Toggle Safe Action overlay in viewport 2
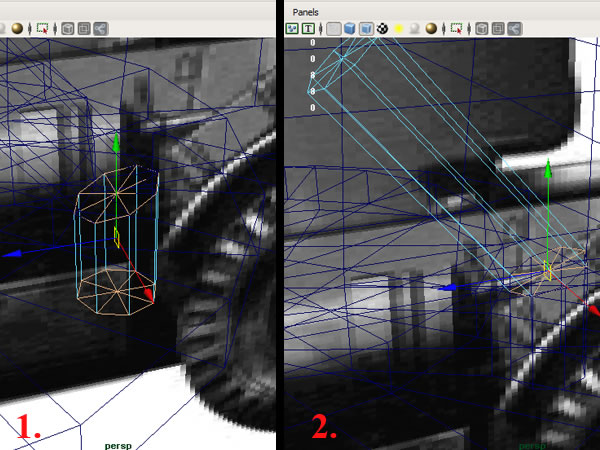 292,28
